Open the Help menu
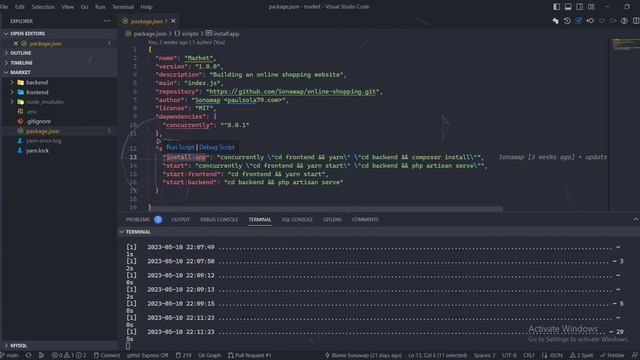 [x=147, y=7]
